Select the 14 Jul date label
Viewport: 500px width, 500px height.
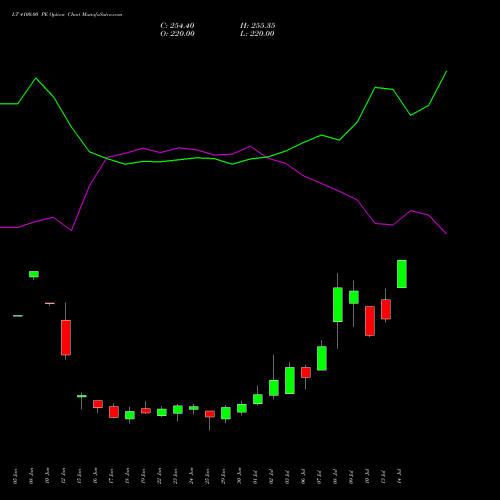(399, 476)
